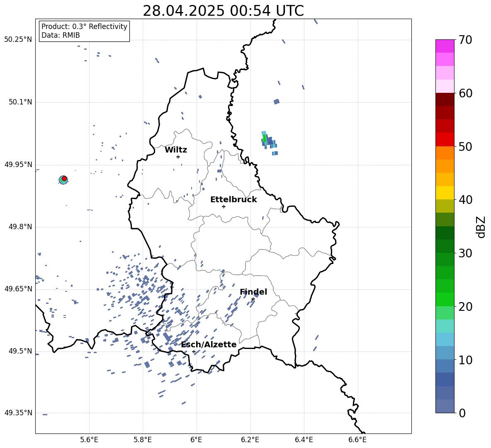491x448 pixels.
Task: Click the Esch/Alzette station cross marker
Action: click(x=194, y=351)
